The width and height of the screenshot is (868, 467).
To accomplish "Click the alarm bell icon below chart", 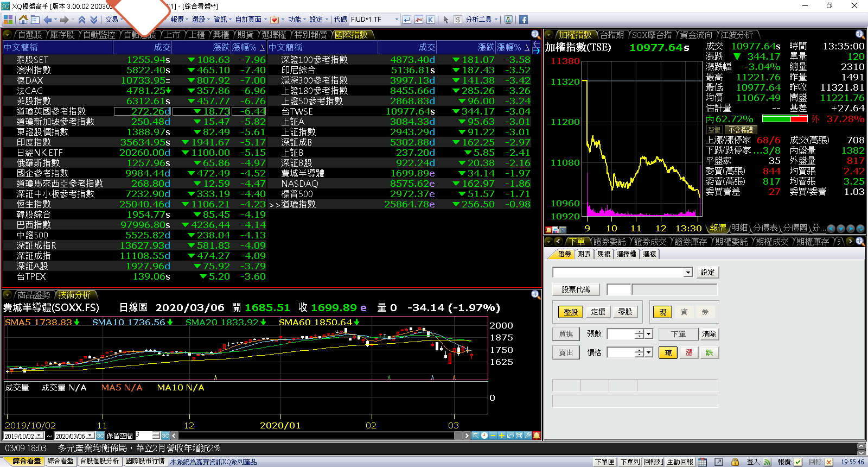I will click(x=537, y=436).
